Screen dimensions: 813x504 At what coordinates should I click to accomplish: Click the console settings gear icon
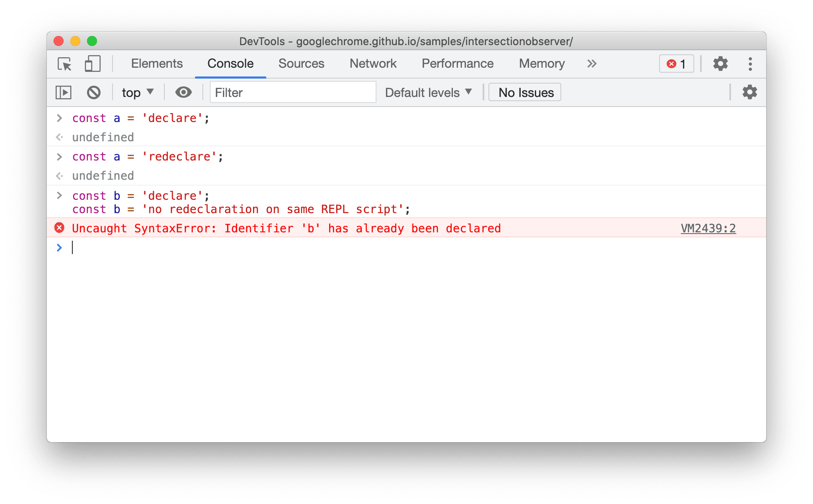[750, 92]
